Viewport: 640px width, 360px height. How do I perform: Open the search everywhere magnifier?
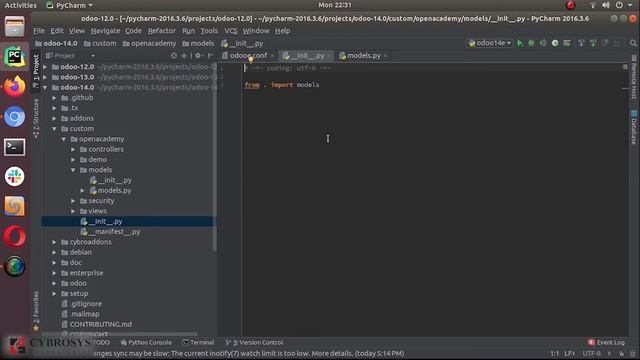tap(633, 43)
